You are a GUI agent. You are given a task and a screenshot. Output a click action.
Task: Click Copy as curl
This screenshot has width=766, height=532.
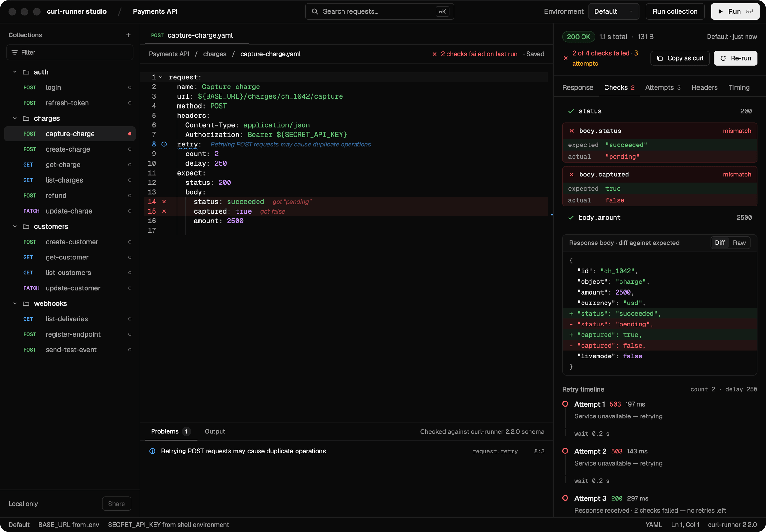click(x=680, y=58)
